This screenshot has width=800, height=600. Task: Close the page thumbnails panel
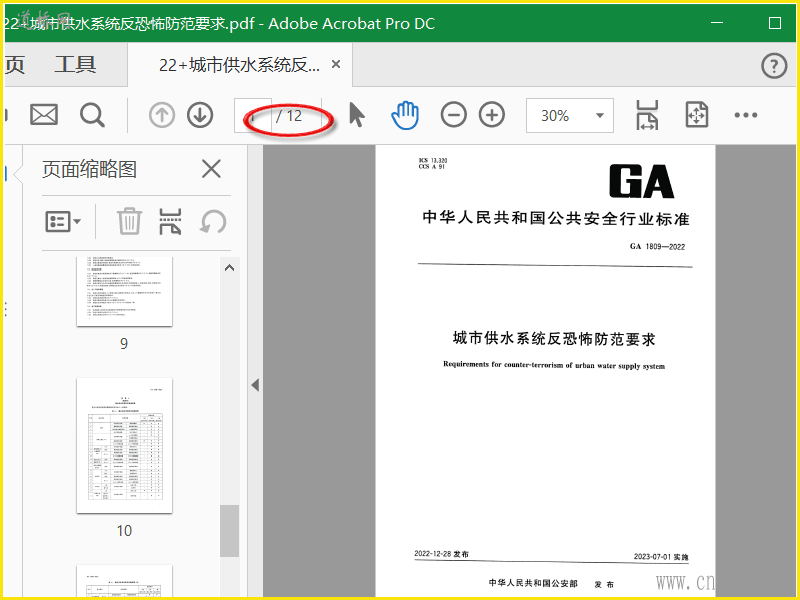(211, 169)
